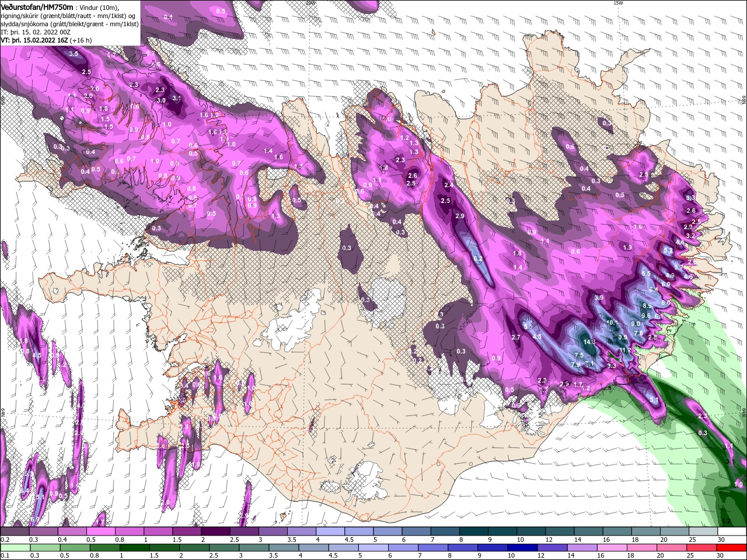
Task: Click the 3.0 value on the map
Action: 162,100
